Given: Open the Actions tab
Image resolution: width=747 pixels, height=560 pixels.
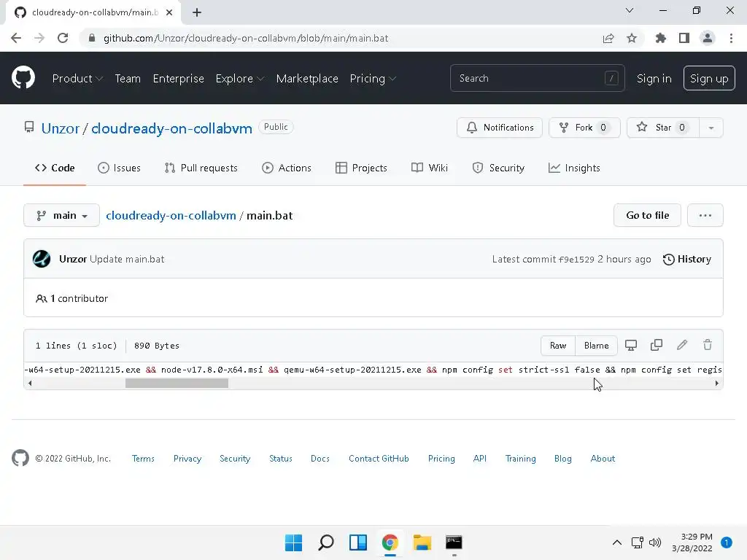Looking at the screenshot, I should click(x=286, y=168).
